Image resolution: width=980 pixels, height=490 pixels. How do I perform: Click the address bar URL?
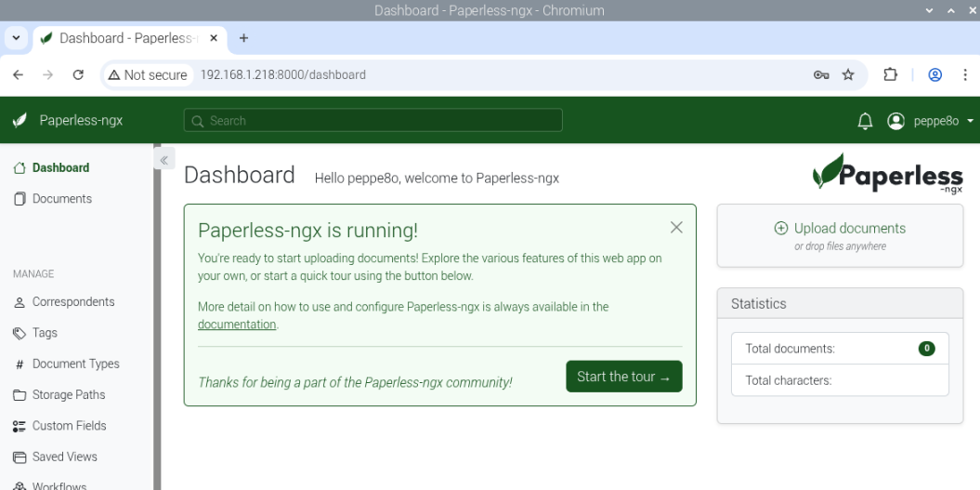click(x=283, y=75)
